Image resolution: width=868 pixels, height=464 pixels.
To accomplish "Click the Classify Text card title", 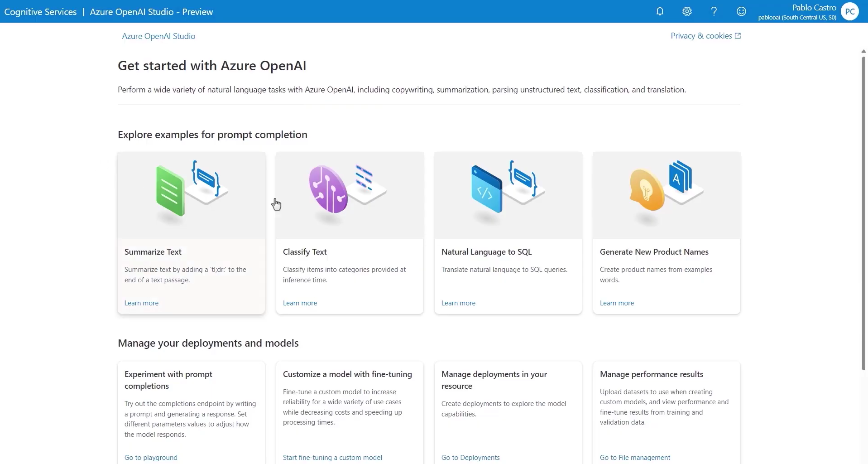I will [x=305, y=252].
